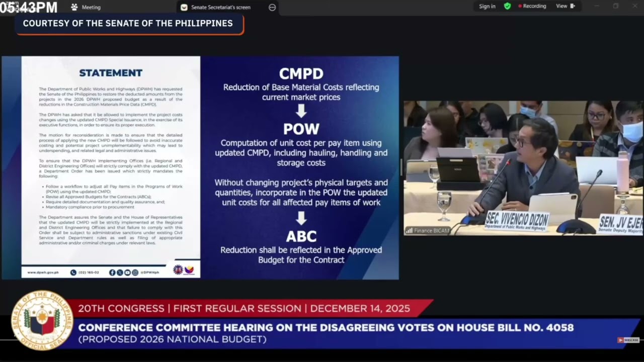This screenshot has width=644, height=362.
Task: Click the POW heading on the slide
Action: point(301,129)
